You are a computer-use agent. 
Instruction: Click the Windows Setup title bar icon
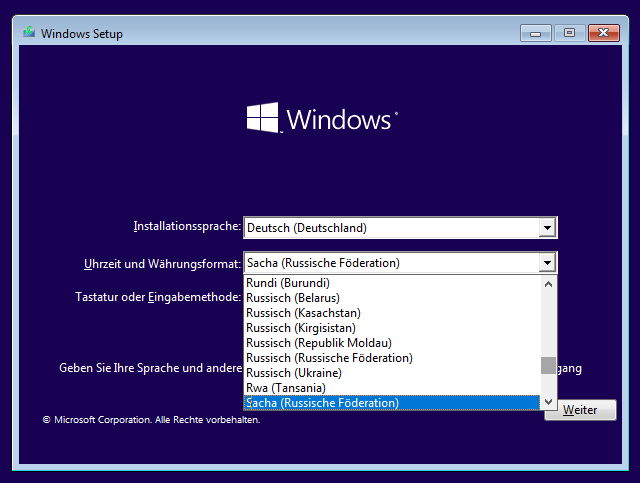coord(29,32)
